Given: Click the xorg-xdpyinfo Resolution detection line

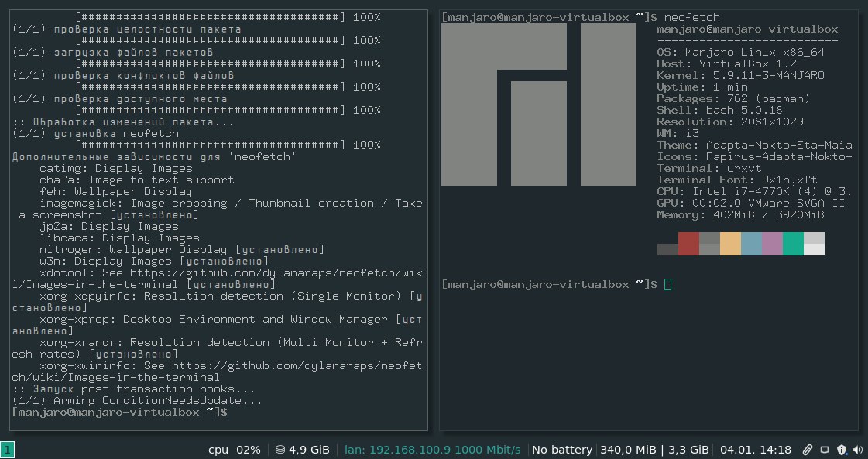Looking at the screenshot, I should point(217,302).
